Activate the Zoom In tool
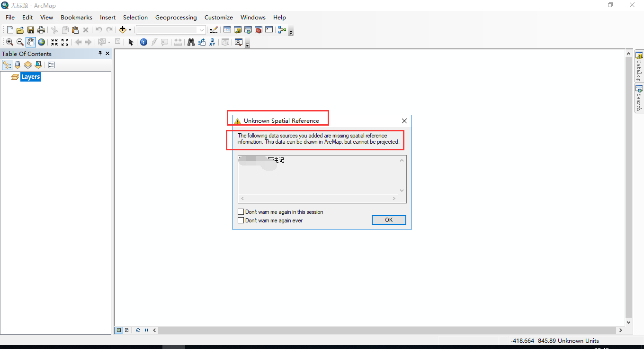Image resolution: width=644 pixels, height=349 pixels. click(9, 42)
